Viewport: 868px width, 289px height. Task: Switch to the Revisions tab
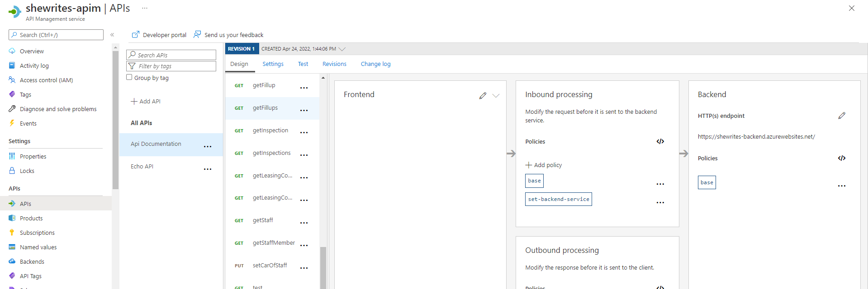coord(334,64)
